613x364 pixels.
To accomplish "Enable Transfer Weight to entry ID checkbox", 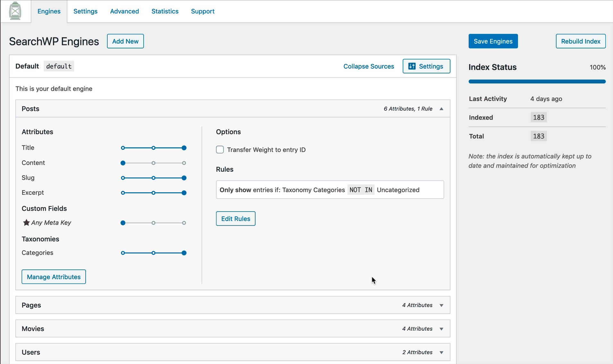I will [220, 150].
